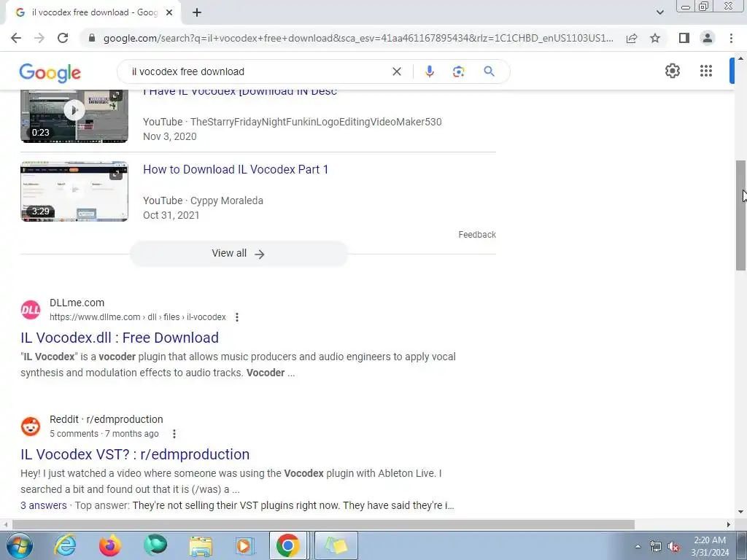Click inside the Google search field

tap(258, 71)
